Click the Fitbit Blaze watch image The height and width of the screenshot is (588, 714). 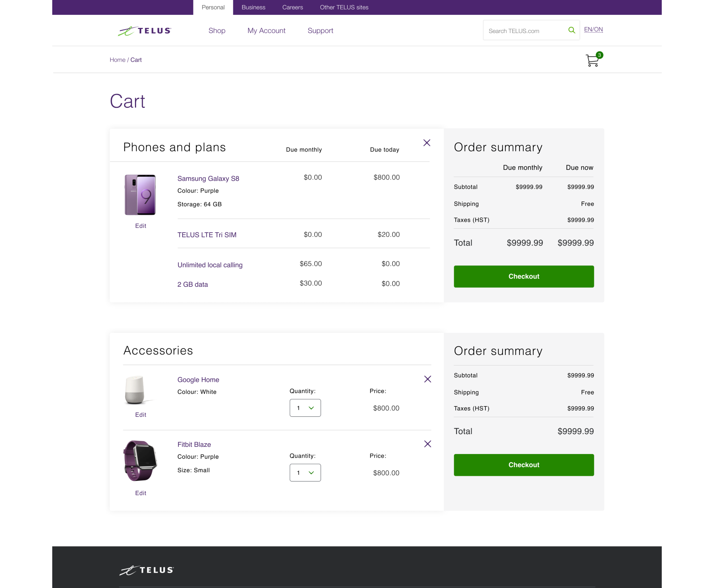click(x=140, y=461)
